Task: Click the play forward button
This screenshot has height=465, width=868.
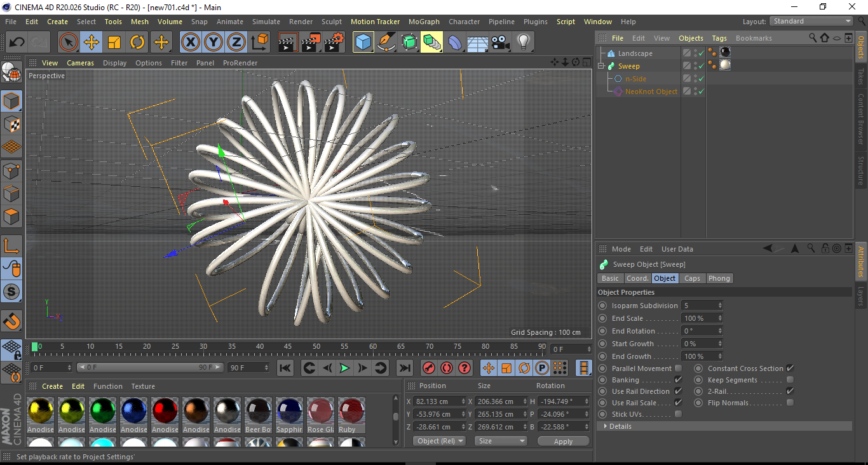Action: tap(344, 368)
